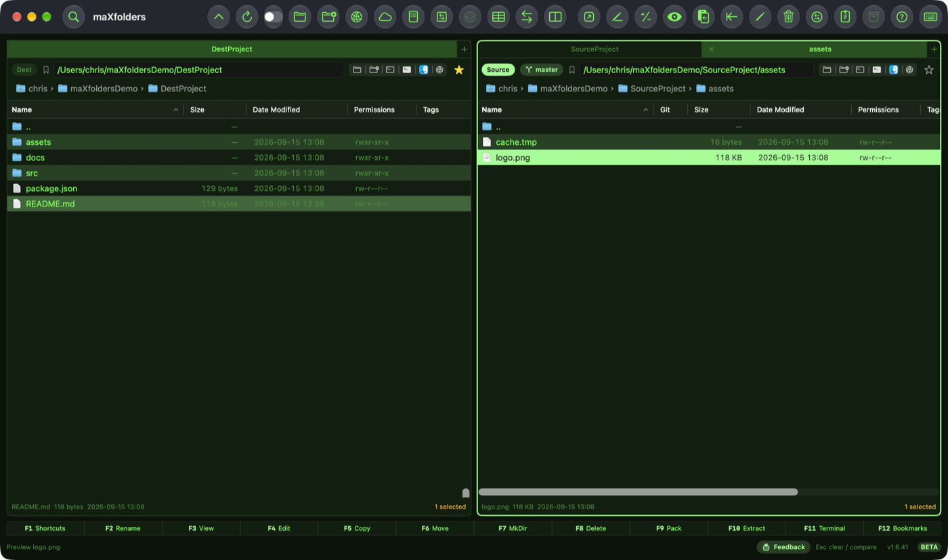Click the external arrow toolbar icon
The width and height of the screenshot is (948, 560).
click(x=589, y=17)
